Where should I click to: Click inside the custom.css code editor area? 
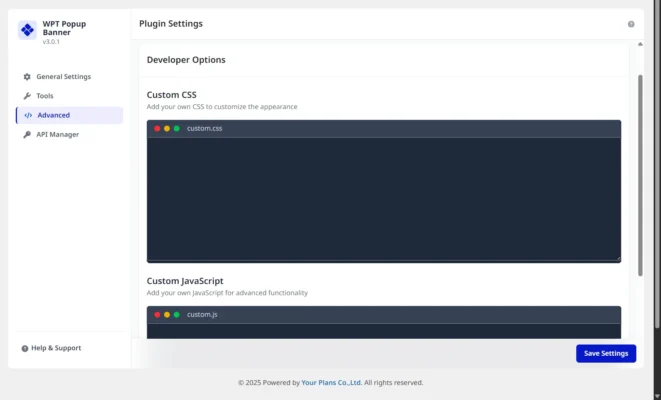coord(384,199)
